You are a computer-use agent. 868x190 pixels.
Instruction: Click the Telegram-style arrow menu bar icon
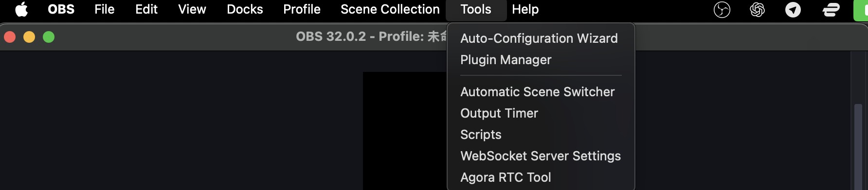[793, 9]
